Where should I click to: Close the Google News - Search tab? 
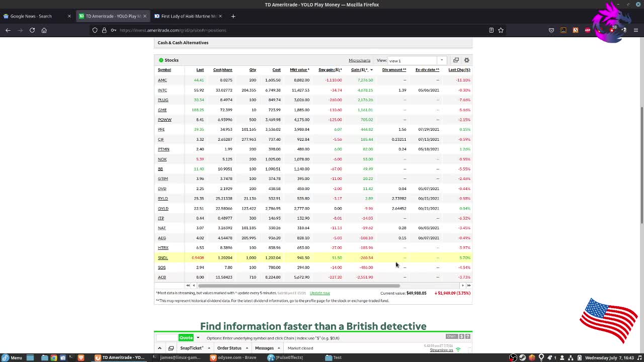[69, 16]
